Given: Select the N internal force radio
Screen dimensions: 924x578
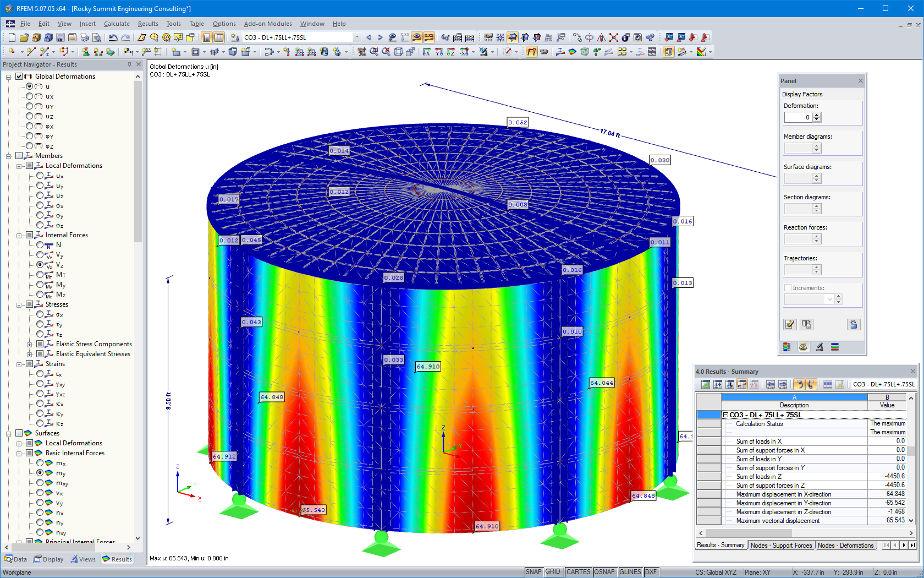Looking at the screenshot, I should click(x=40, y=245).
